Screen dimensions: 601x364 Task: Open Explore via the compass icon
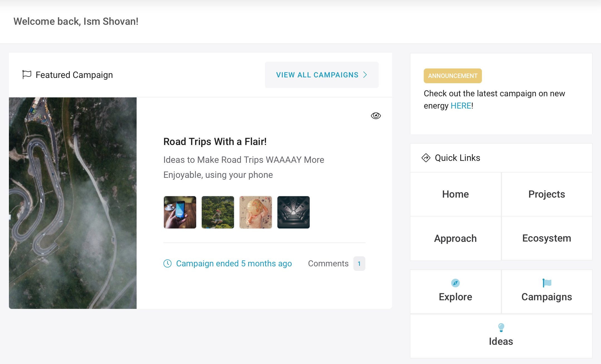[455, 283]
